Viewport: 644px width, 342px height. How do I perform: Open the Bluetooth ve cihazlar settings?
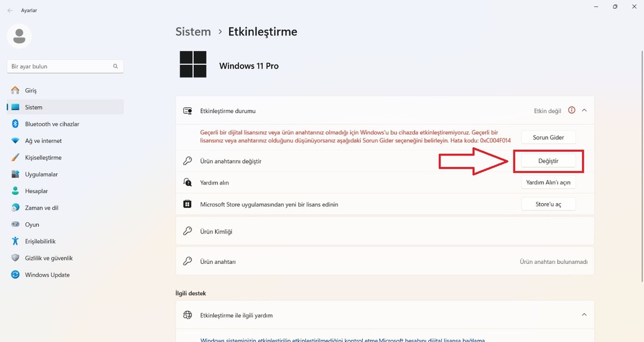tap(66, 124)
